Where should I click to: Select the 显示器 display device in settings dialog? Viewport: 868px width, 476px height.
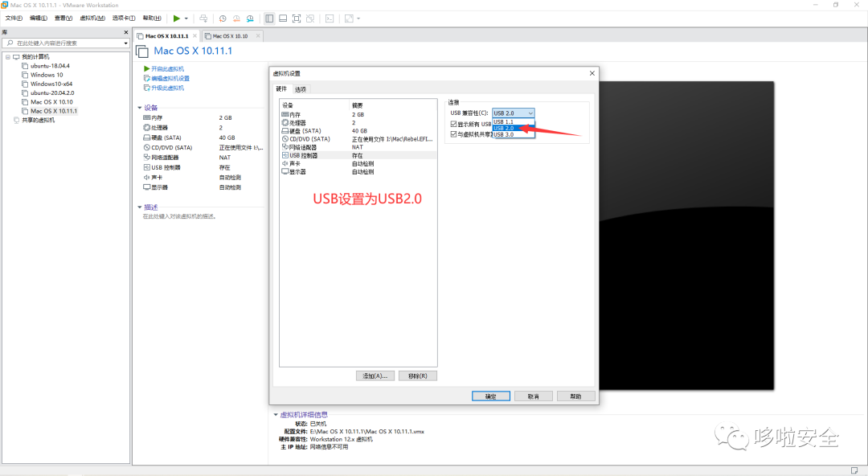[x=358, y=172]
